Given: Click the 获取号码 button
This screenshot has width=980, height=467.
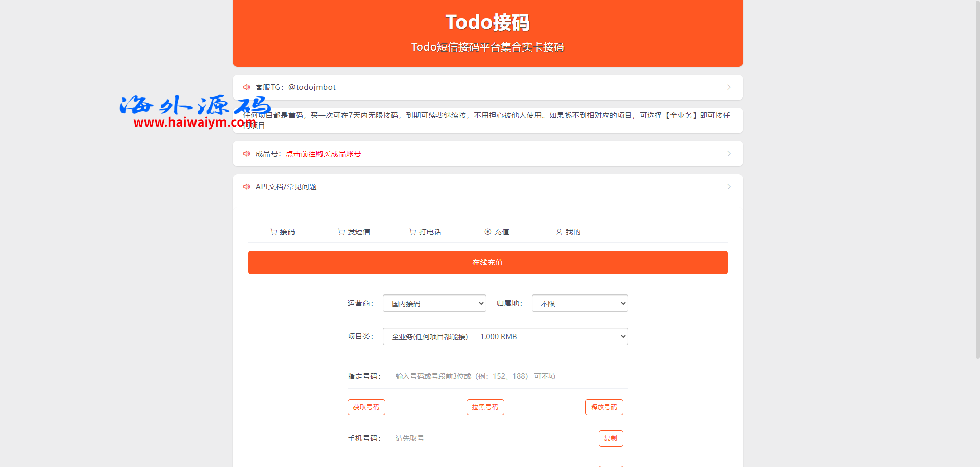Looking at the screenshot, I should point(366,407).
